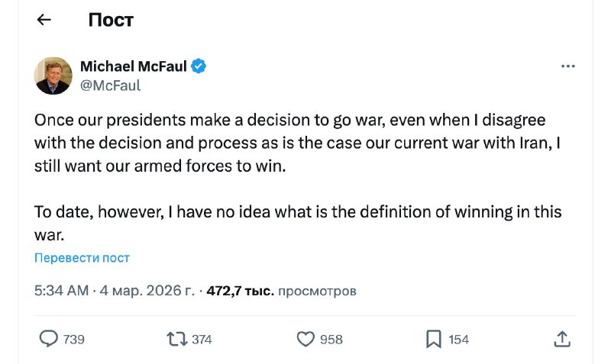Click the 5:34 AM timestamp link
The width and height of the screenshot is (611, 364).
click(61, 291)
